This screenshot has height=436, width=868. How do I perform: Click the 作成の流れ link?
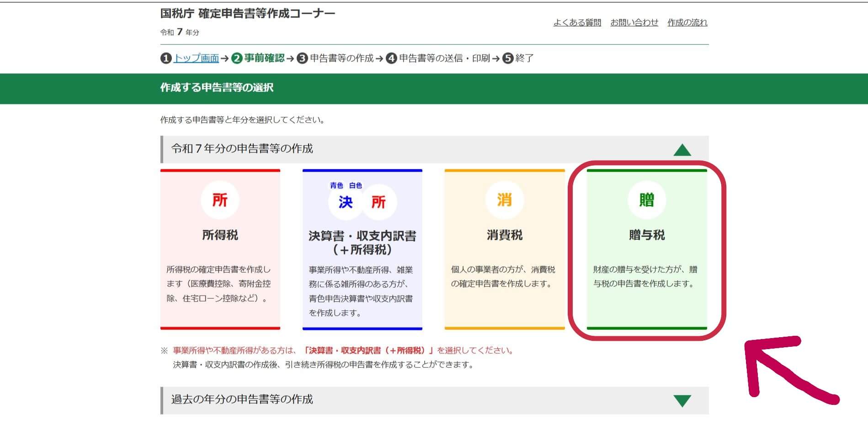[x=687, y=22]
